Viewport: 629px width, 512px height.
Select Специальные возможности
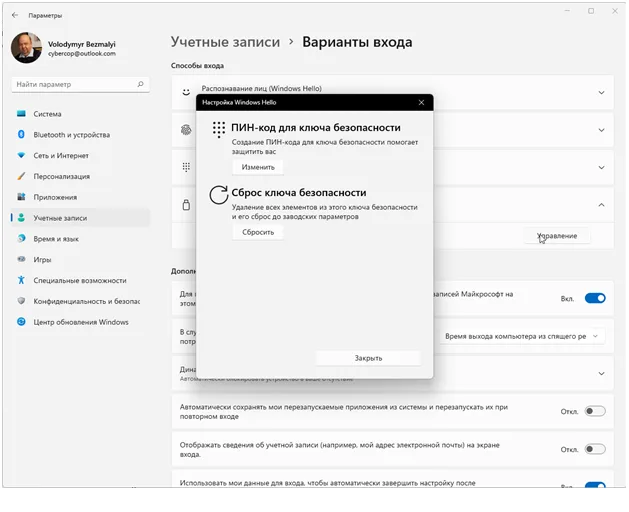[80, 280]
